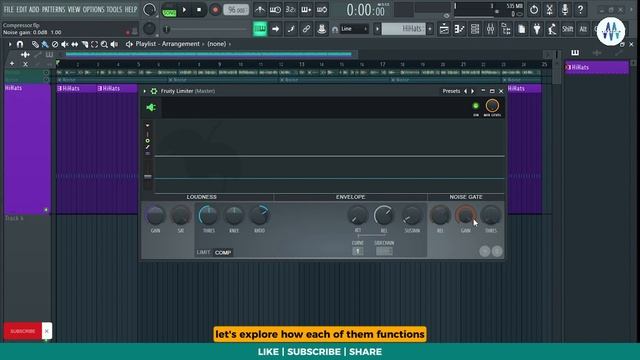Click the Fruity Limiter settings gear icon
640x360 pixels.
tap(154, 91)
